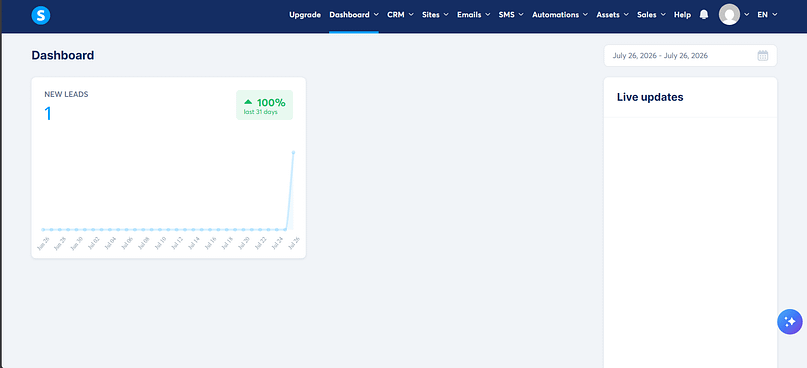Expand the SMS menu
The height and width of the screenshot is (368, 807).
click(x=511, y=15)
